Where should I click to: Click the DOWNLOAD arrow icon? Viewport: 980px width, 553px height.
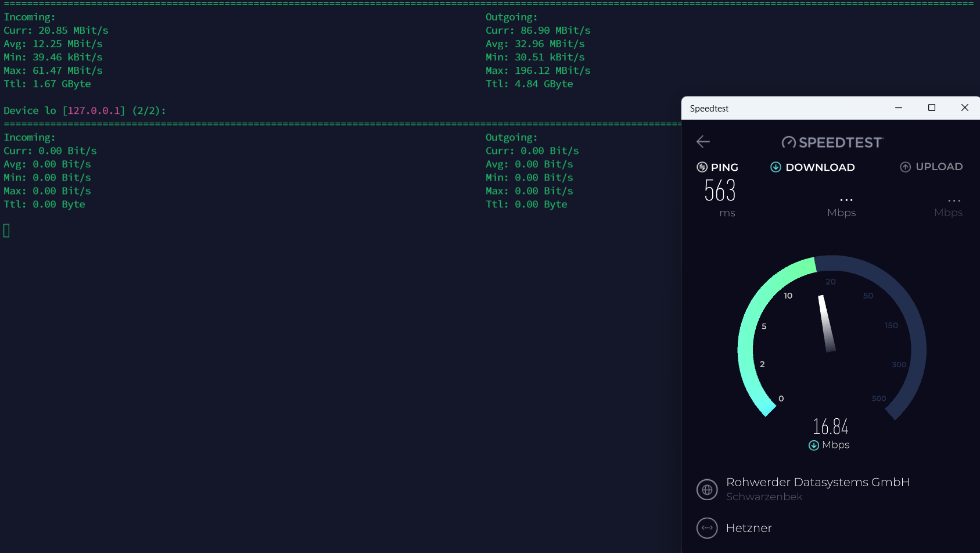(776, 167)
